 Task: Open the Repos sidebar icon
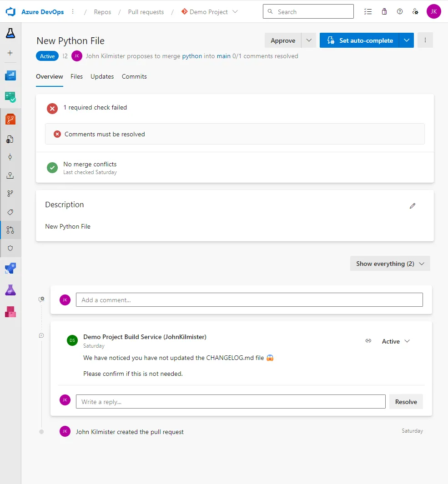point(10,119)
